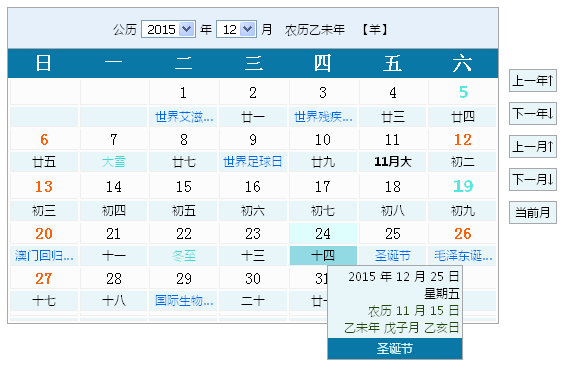The image size is (566, 373).
Task: Click the 圣诞节 label under date 25
Action: (x=393, y=256)
